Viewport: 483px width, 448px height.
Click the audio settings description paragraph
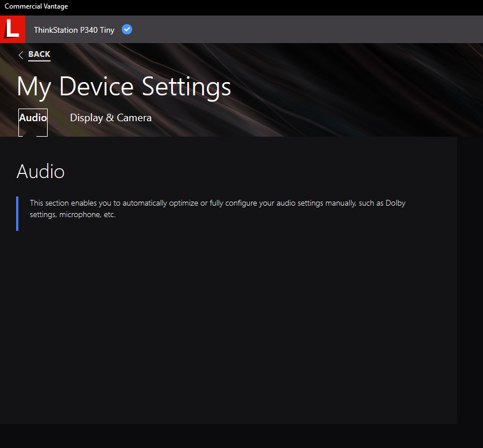click(218, 208)
